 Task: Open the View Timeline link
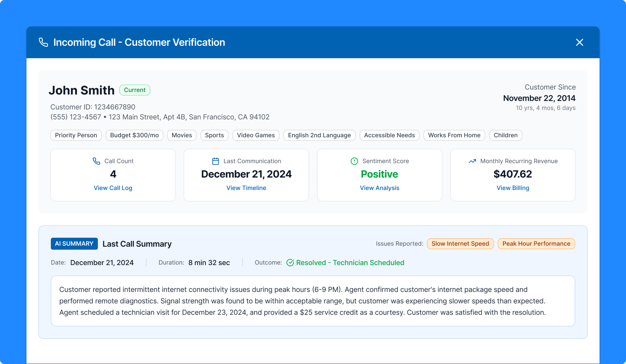(x=246, y=188)
